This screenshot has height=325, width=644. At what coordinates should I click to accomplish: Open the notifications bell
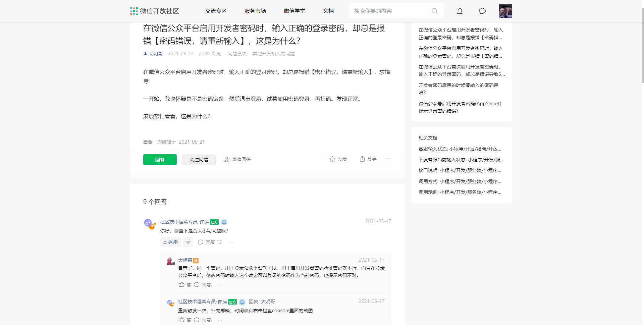click(x=460, y=11)
